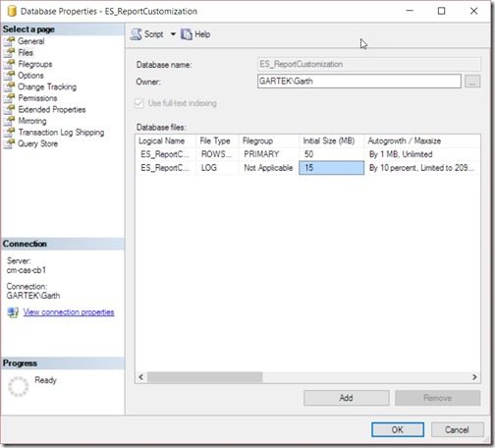Click the connection properties icon

click(13, 312)
